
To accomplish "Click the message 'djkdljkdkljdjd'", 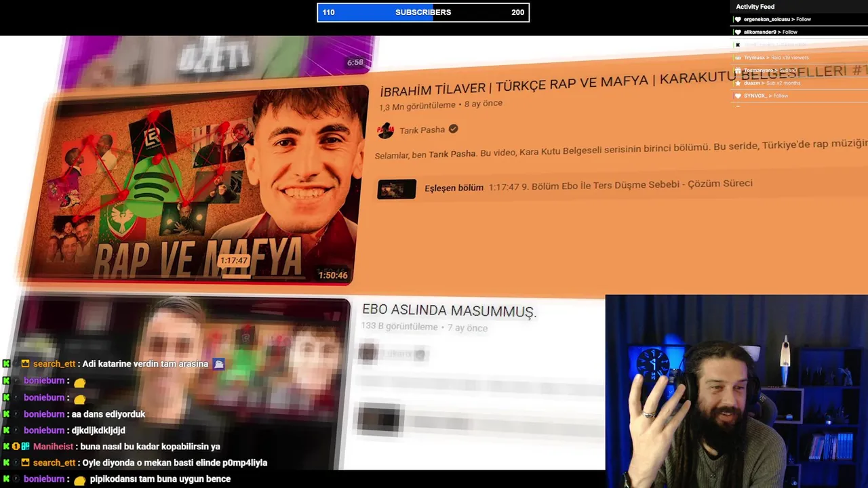I will coord(98,430).
